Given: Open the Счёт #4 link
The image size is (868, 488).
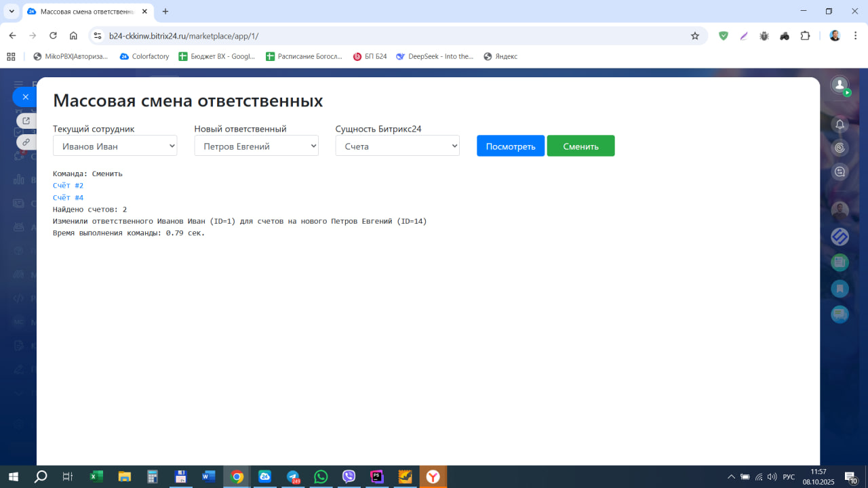Looking at the screenshot, I should [x=68, y=197].
